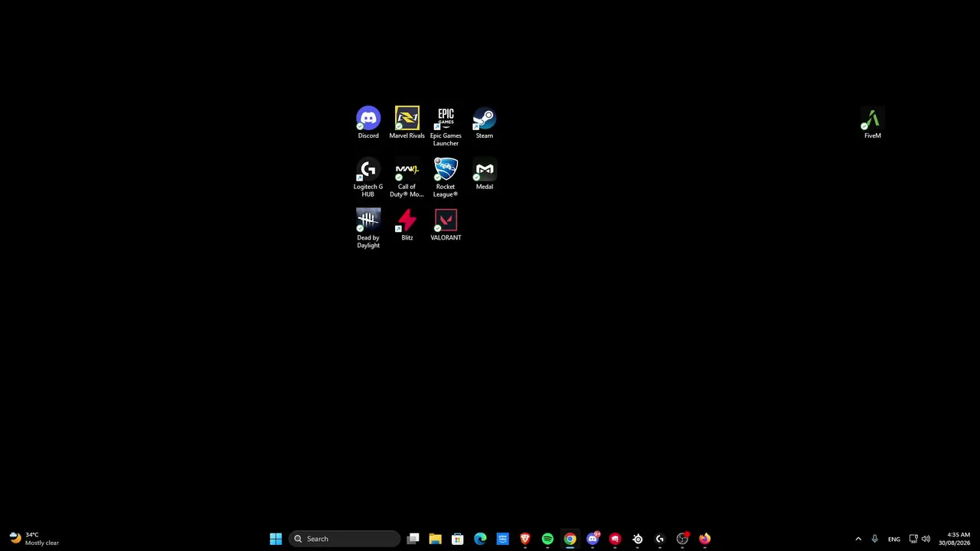Image resolution: width=980 pixels, height=551 pixels.
Task: Open Microsoft Store from the taskbar
Action: tap(458, 539)
